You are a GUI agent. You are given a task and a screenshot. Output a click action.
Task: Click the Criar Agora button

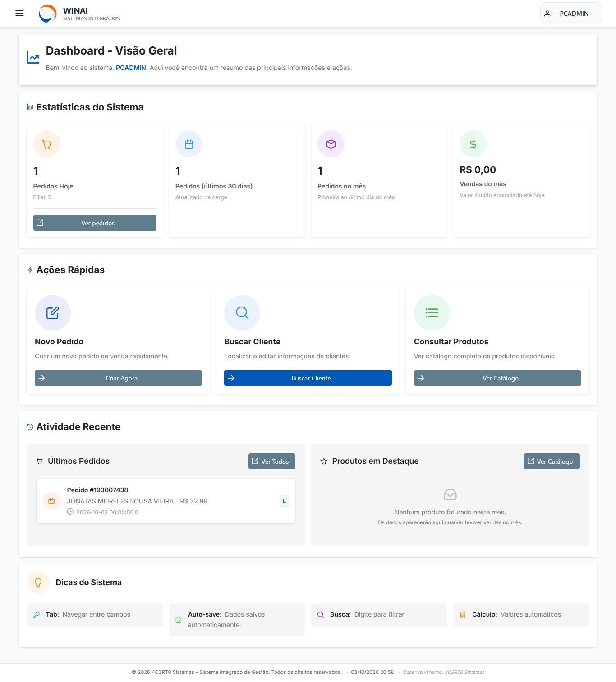tap(118, 378)
